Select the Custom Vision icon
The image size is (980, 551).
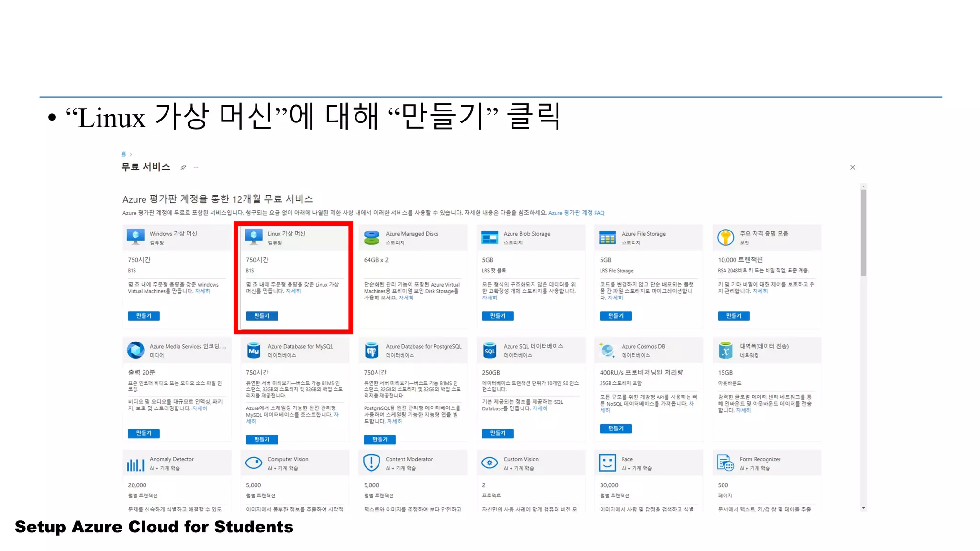click(x=490, y=463)
